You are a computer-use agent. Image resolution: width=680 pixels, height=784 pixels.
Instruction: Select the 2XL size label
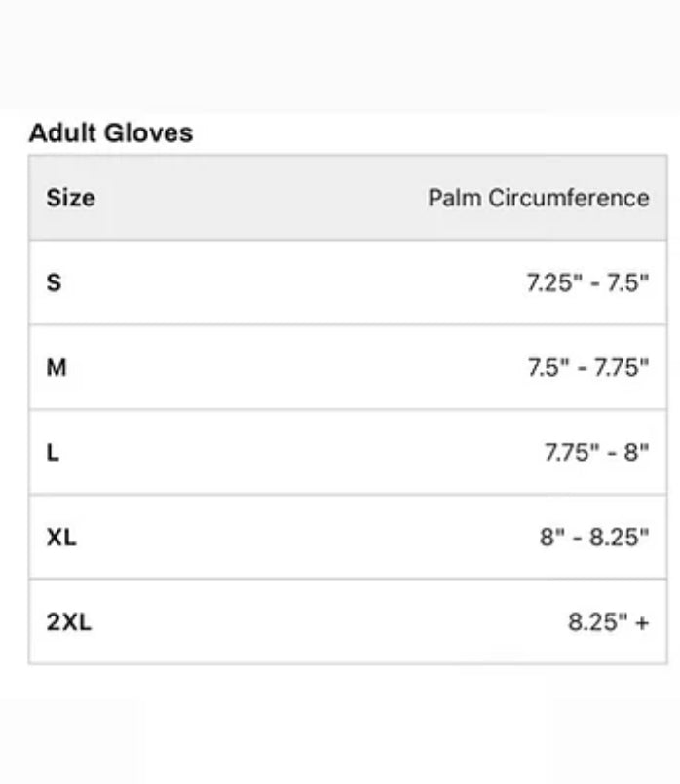(68, 622)
